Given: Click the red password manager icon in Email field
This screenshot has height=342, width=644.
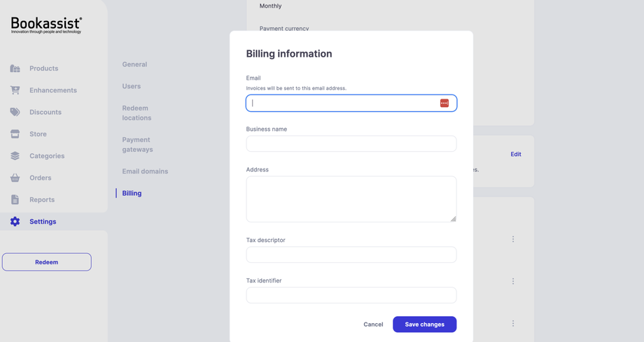Looking at the screenshot, I should coord(444,103).
